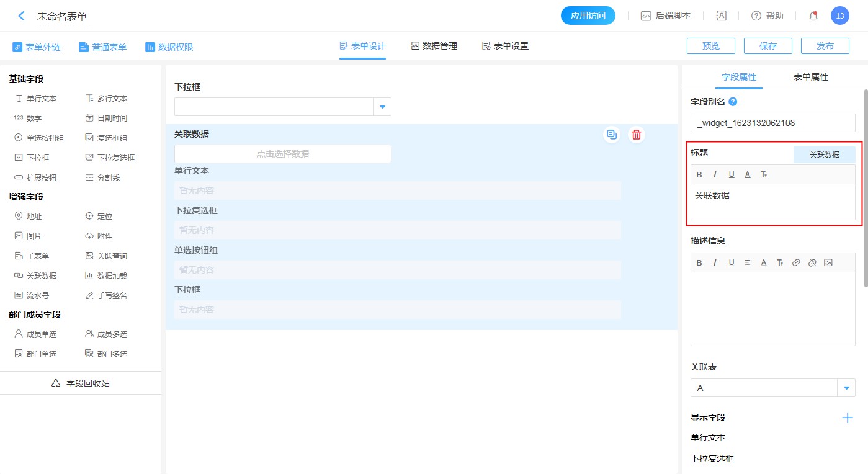
Task: Open the notification bell
Action: (x=813, y=16)
